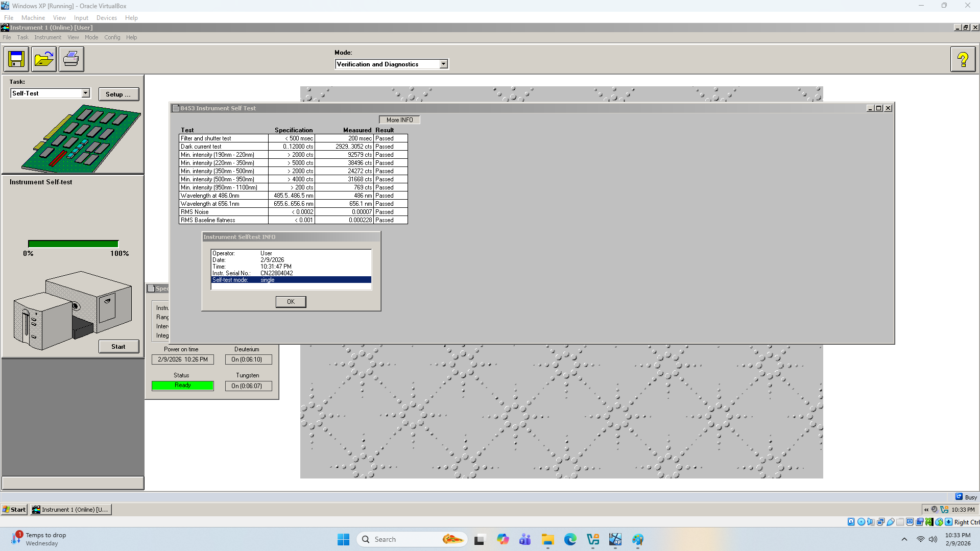The width and height of the screenshot is (980, 551).
Task: Click the green Ready status indicator
Action: [182, 386]
